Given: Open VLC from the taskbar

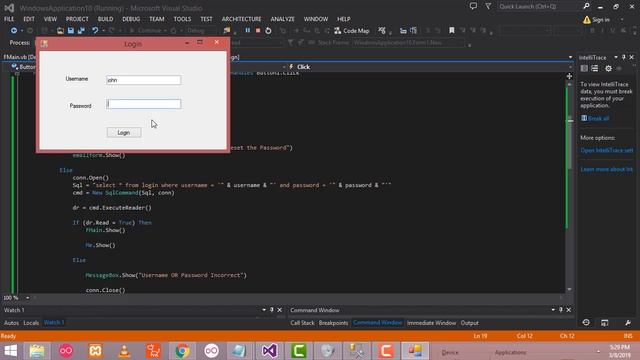Looking at the screenshot, I should click(x=124, y=351).
